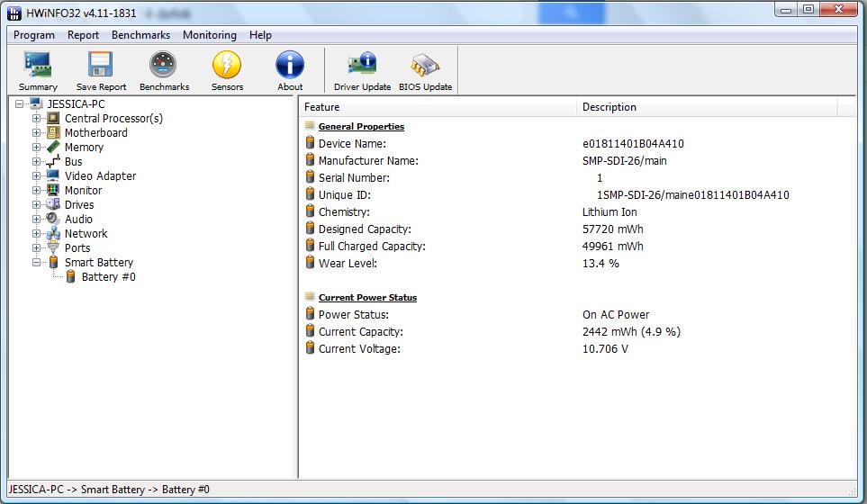Open the Monitoring menu
The height and width of the screenshot is (504, 867).
coord(210,35)
